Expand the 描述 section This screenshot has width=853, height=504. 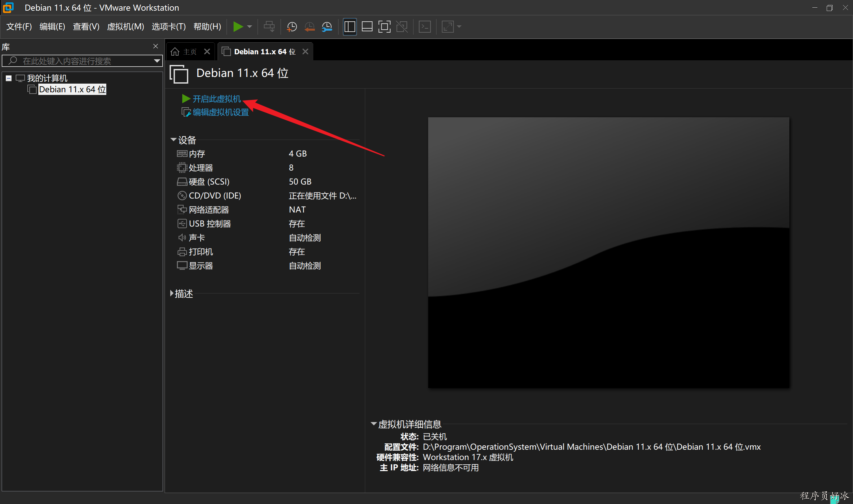click(x=172, y=293)
